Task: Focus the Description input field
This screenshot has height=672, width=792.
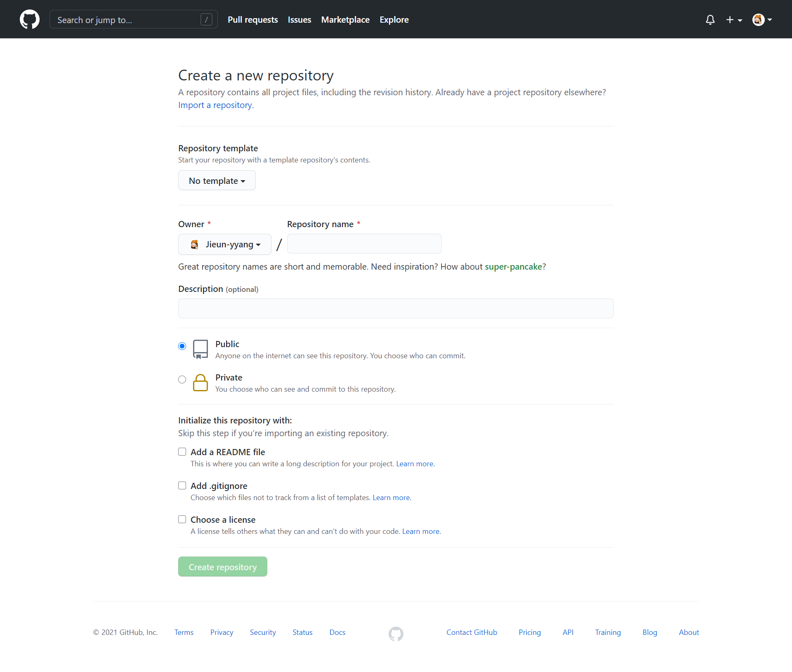Action: coord(396,308)
